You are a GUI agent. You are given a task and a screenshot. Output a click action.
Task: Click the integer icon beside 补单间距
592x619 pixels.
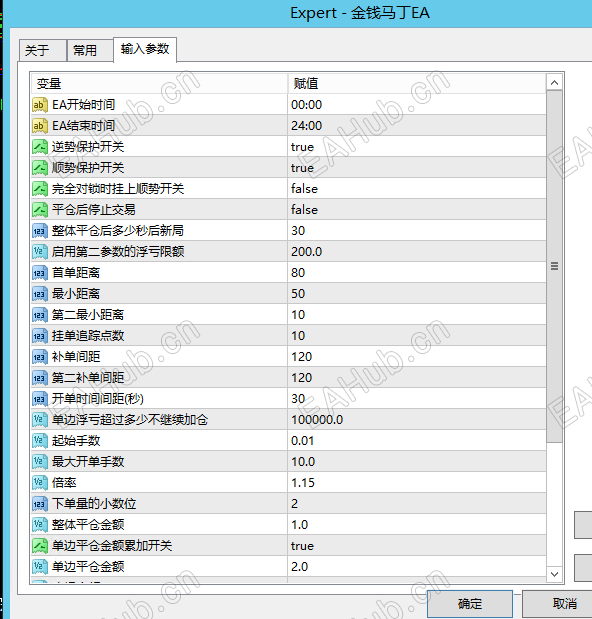click(x=40, y=356)
